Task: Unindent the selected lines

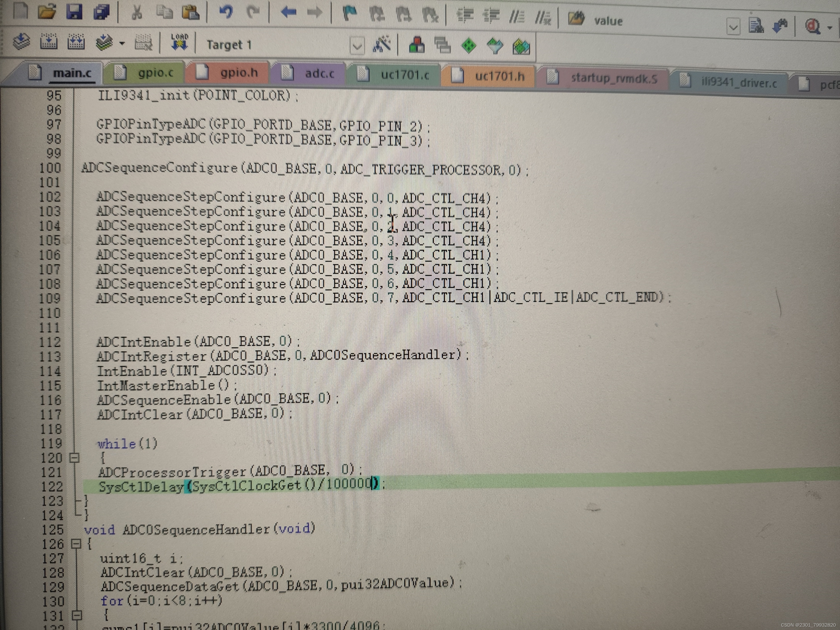Action: (x=491, y=16)
